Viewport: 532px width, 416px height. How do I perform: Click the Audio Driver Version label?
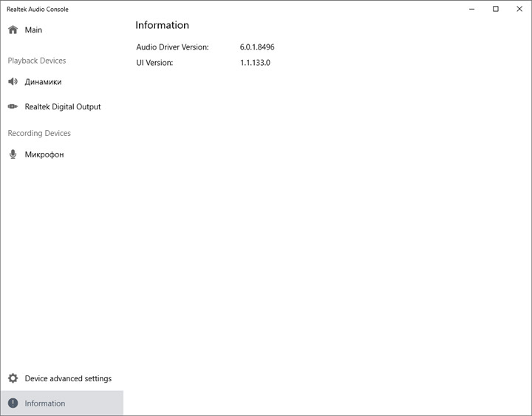172,47
